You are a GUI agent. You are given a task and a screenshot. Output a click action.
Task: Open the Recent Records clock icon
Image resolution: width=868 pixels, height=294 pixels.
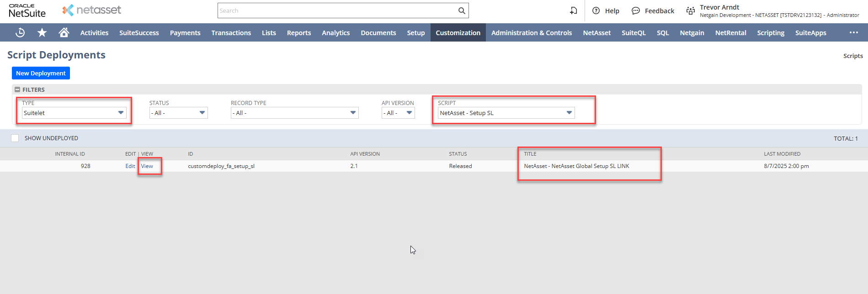(20, 32)
